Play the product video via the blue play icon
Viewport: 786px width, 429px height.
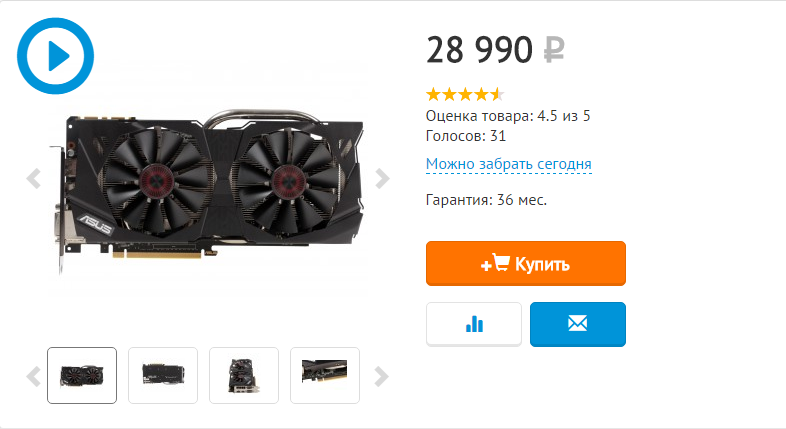tap(55, 56)
